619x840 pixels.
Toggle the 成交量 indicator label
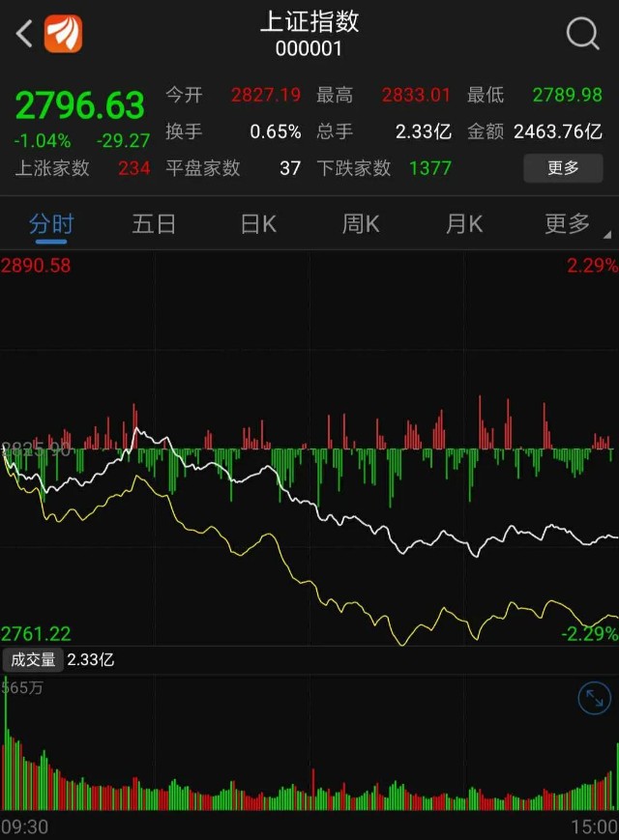coord(33,660)
